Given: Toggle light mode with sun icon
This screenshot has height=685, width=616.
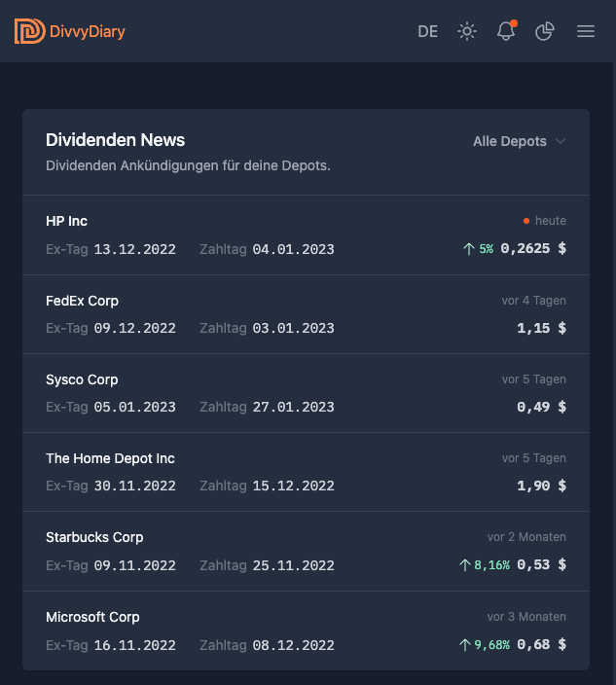Looking at the screenshot, I should 467,31.
